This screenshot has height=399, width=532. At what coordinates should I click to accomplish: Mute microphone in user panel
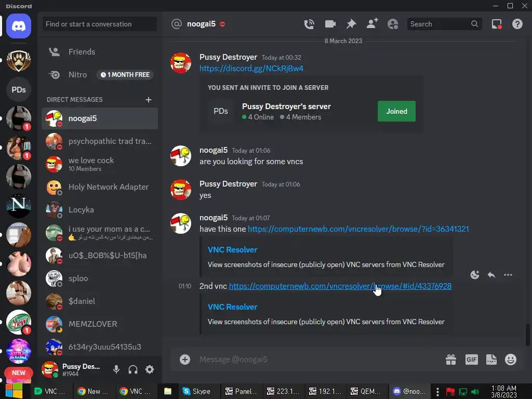pyautogui.click(x=116, y=369)
